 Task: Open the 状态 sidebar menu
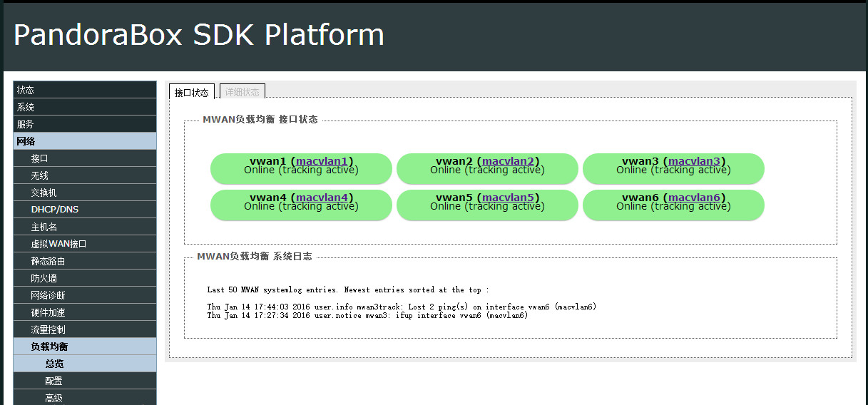85,90
